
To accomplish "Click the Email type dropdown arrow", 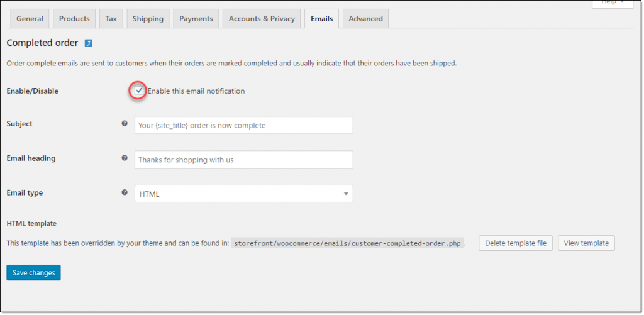I will click(346, 194).
